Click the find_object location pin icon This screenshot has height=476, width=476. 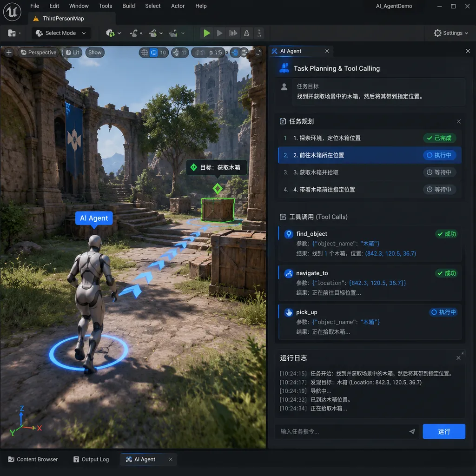288,234
